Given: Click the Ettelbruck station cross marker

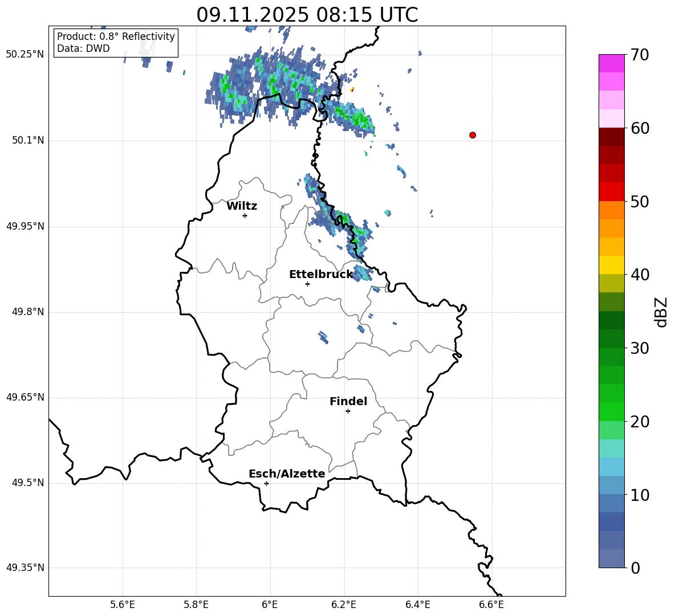Looking at the screenshot, I should pos(307,284).
